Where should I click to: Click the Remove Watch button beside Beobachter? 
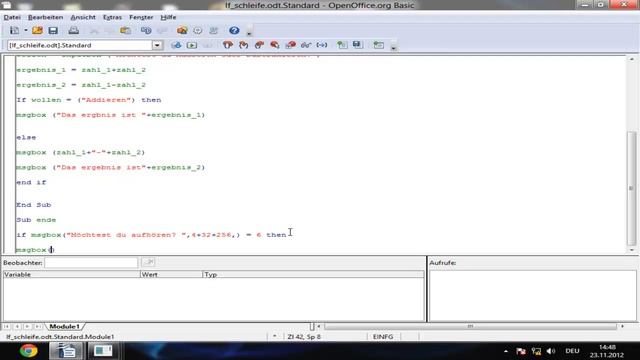(x=148, y=262)
